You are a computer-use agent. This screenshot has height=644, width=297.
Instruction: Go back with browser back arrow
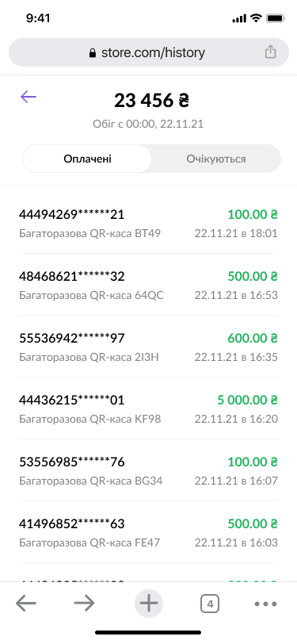click(26, 604)
